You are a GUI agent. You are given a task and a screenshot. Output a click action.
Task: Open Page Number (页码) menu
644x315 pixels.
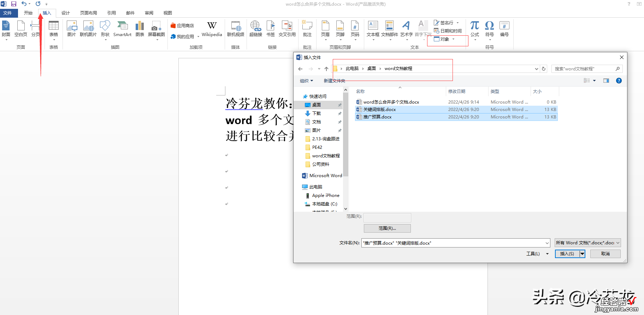355,29
